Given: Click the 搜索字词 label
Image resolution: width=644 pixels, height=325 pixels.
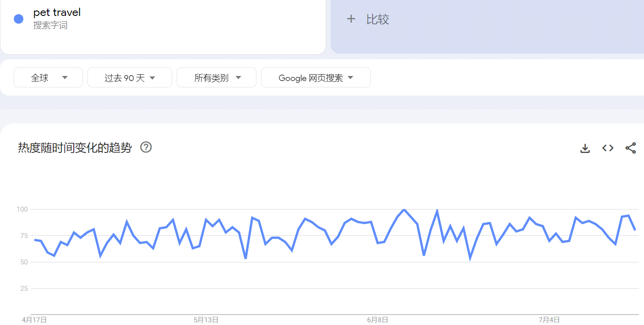Looking at the screenshot, I should coord(50,25).
